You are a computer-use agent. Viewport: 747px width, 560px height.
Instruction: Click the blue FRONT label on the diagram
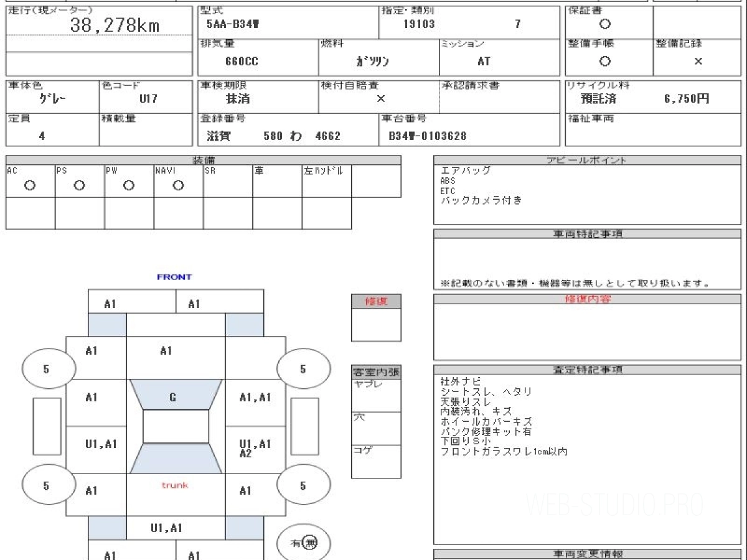(x=174, y=277)
